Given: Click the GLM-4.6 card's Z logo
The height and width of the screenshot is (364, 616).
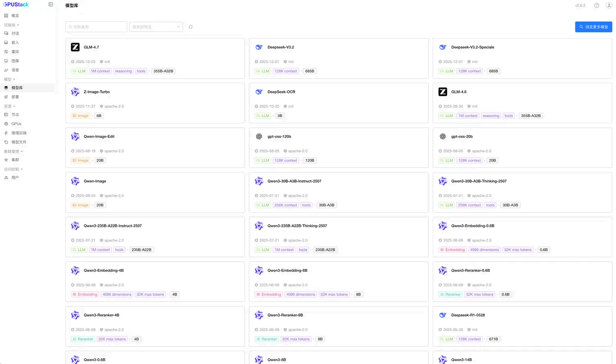Looking at the screenshot, I should tap(443, 92).
